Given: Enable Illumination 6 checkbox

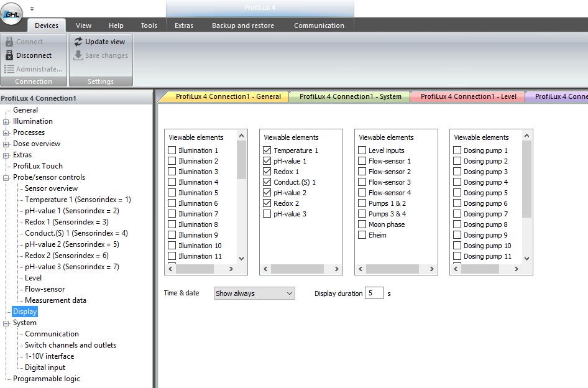Looking at the screenshot, I should [x=172, y=203].
